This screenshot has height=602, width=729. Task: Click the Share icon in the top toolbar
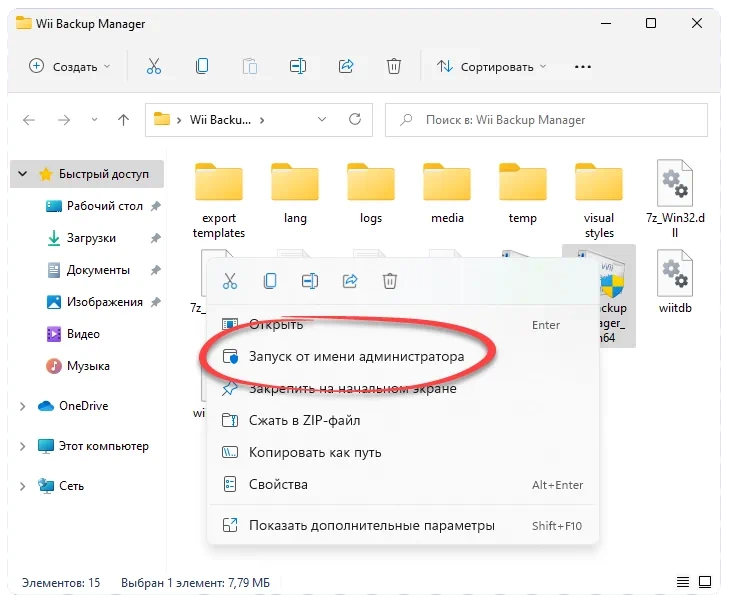coord(346,66)
